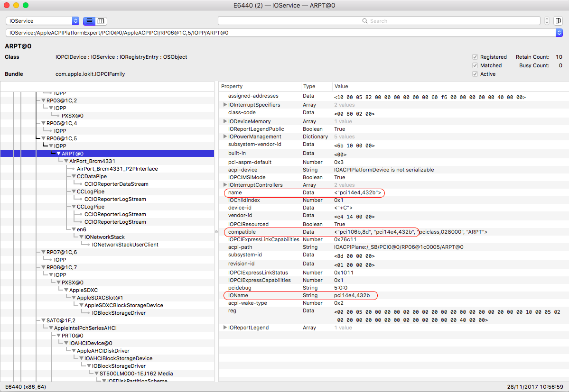The width and height of the screenshot is (569, 392).
Task: Sort by the Value column header
Action: [x=450, y=87]
